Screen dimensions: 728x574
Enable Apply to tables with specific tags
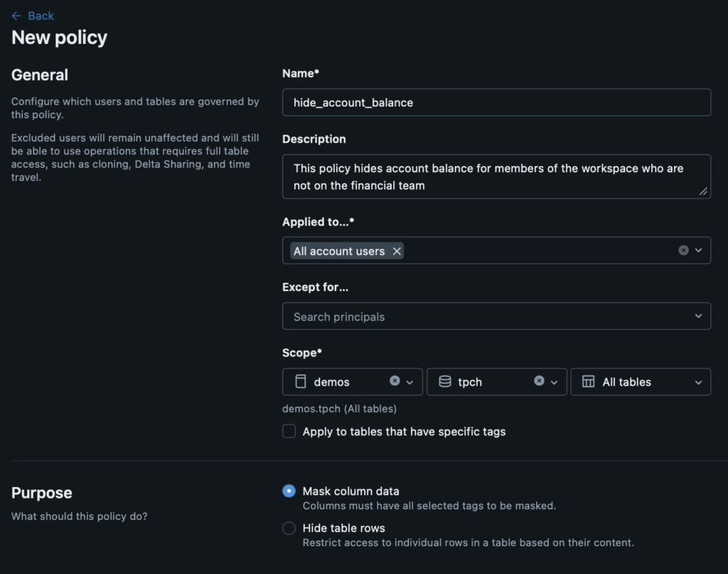[289, 431]
